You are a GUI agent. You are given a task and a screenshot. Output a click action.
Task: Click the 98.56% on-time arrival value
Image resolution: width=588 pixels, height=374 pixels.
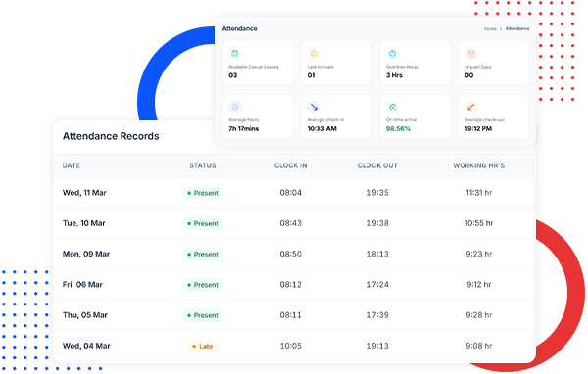(398, 129)
